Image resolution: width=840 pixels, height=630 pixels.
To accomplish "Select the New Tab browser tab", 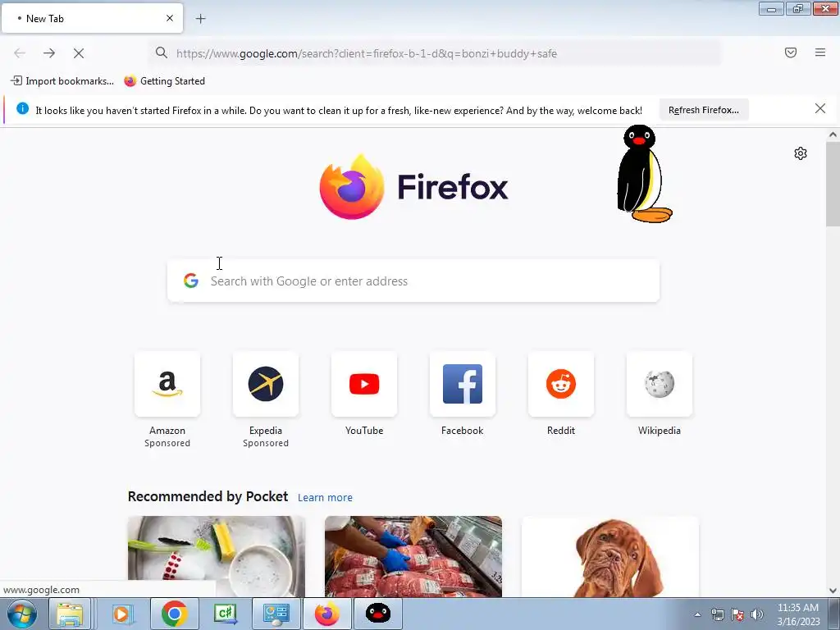I will click(92, 18).
